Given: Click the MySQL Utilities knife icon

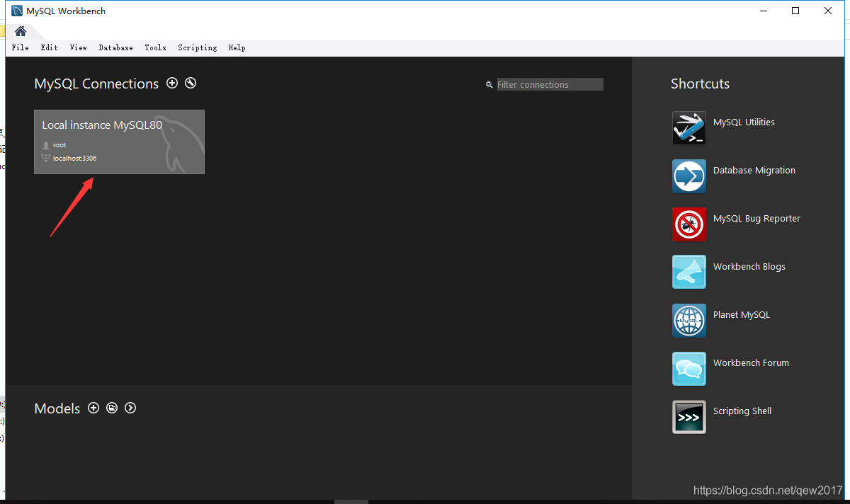Looking at the screenshot, I should coord(689,128).
